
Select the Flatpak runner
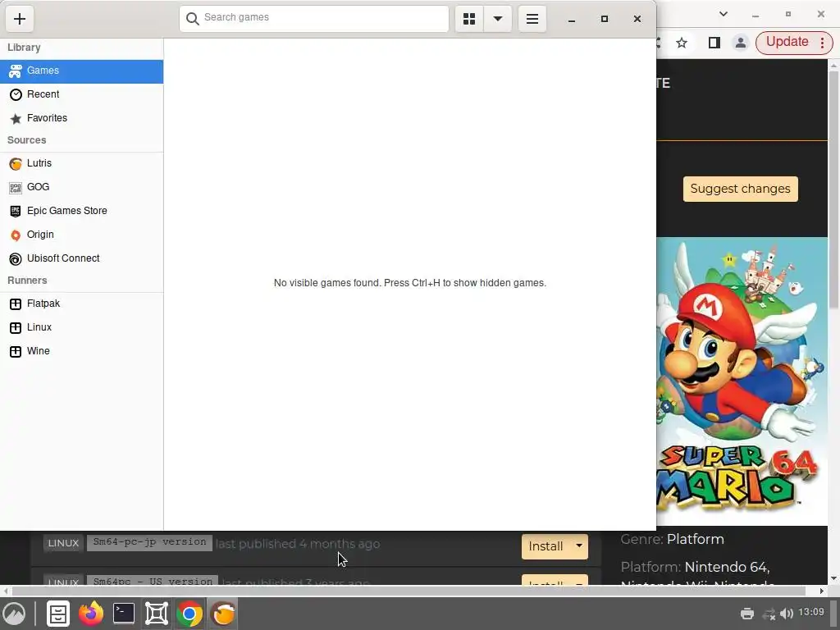(81, 304)
